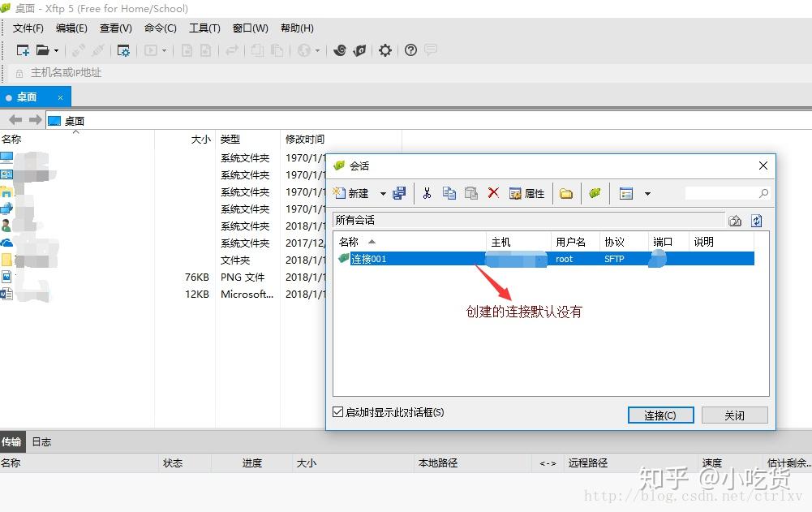
Task: Sort sessions by 端口 column
Action: [668, 242]
